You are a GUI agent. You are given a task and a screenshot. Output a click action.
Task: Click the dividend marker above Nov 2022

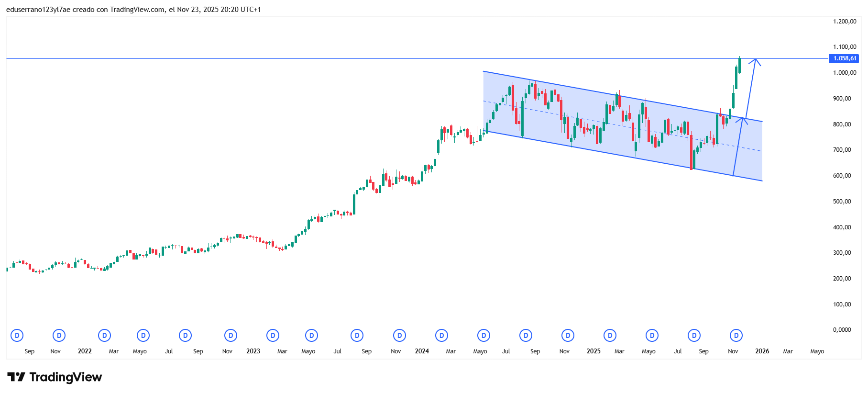[231, 336]
